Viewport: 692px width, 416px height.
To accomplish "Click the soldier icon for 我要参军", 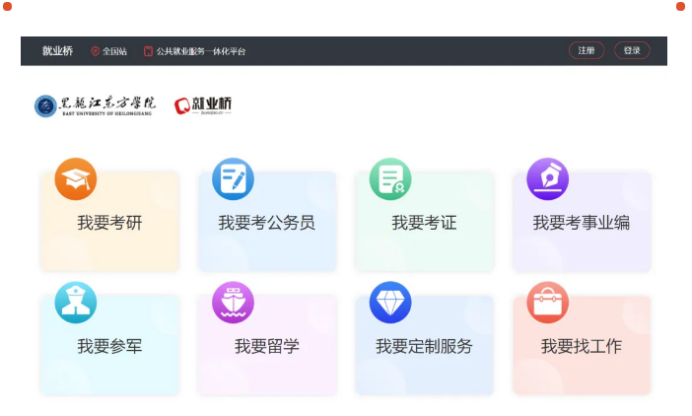I will tap(75, 302).
